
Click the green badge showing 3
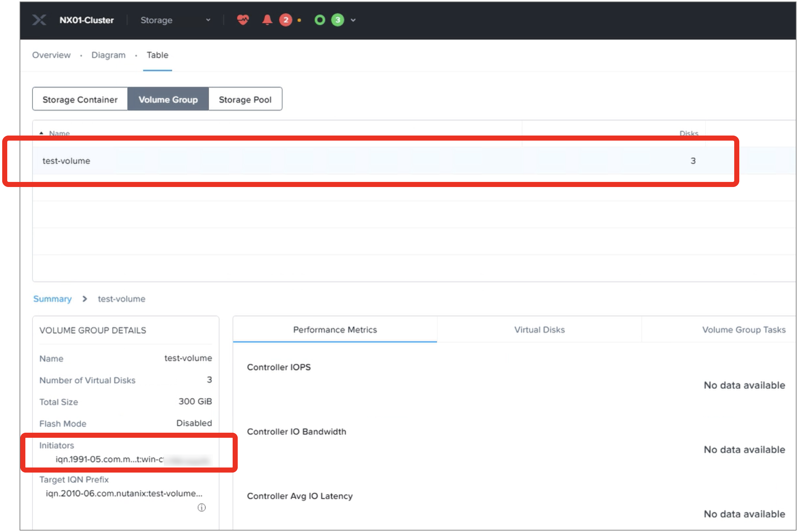point(337,20)
